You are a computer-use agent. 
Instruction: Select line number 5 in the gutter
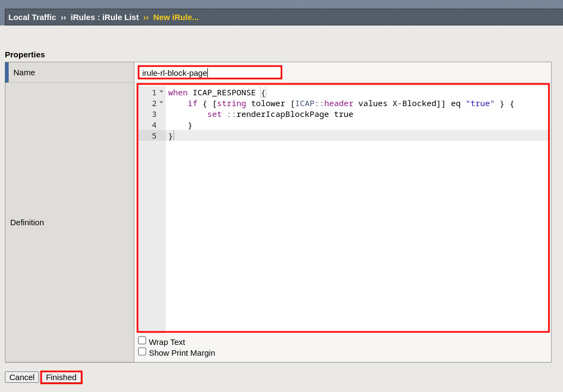pos(154,136)
